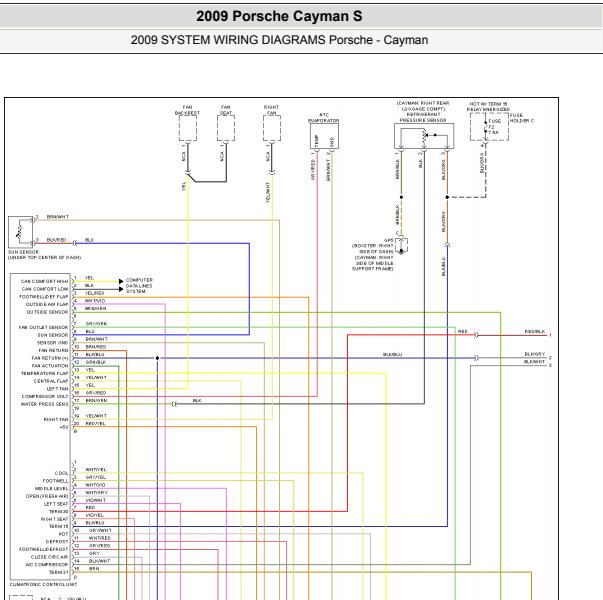Click the TEMPERATURE FLAP pin label
Viewport: 603px width, 600px height.
pyautogui.click(x=44, y=373)
